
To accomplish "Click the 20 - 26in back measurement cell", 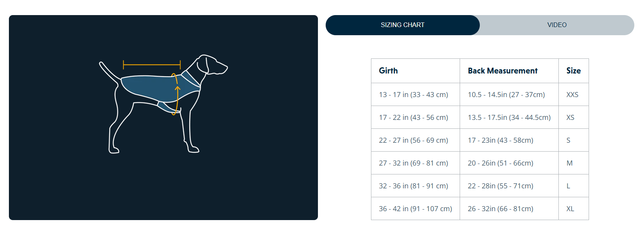I will [x=500, y=163].
